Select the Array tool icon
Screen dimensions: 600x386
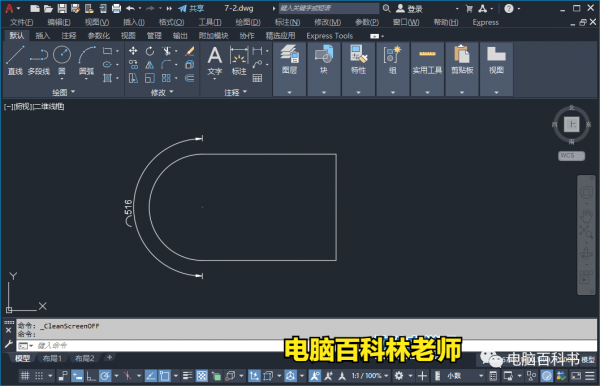[166, 78]
